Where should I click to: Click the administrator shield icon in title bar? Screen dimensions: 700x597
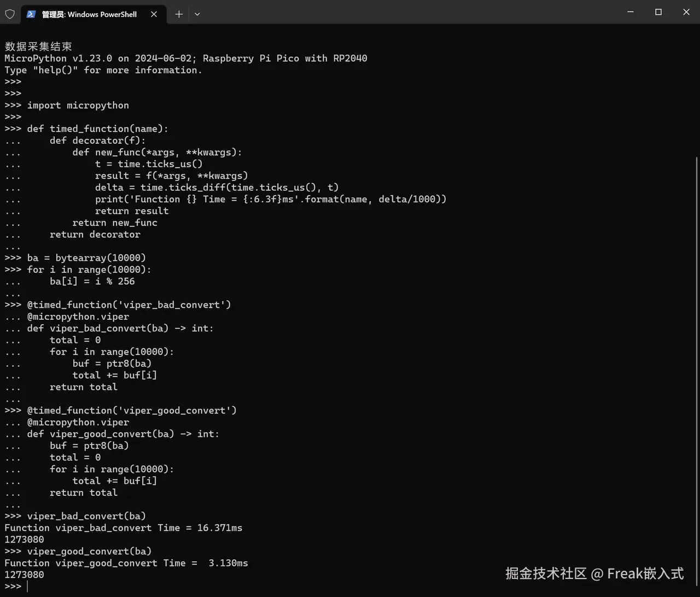10,14
